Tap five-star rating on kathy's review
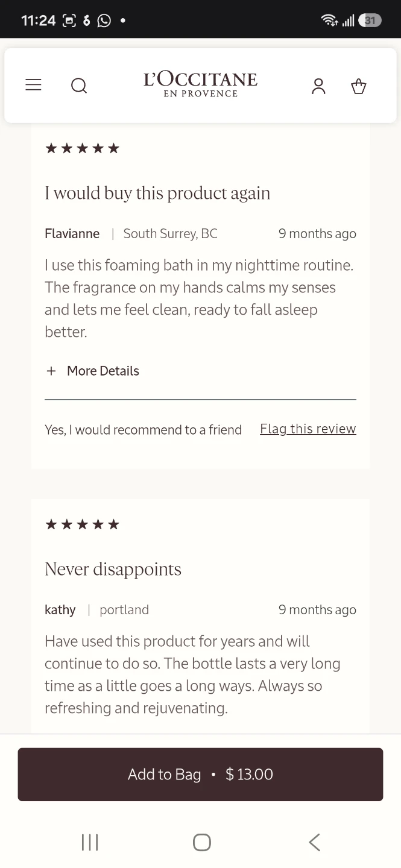The width and height of the screenshot is (401, 868). (83, 524)
